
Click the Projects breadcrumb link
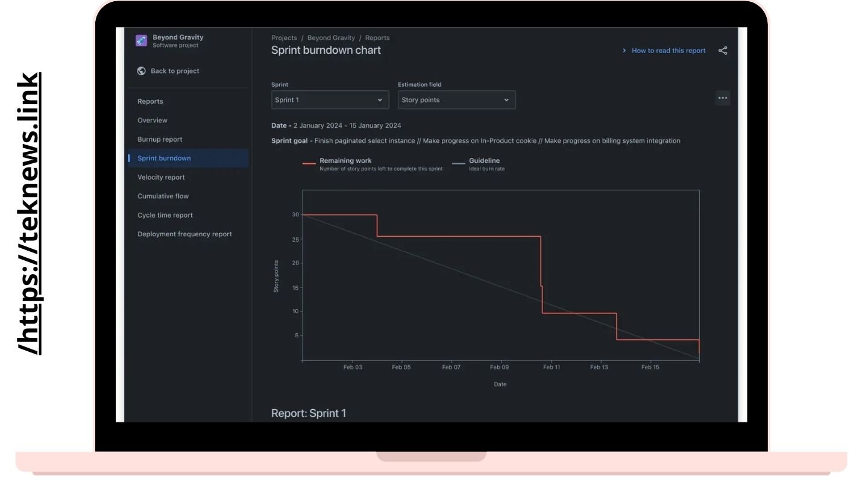pyautogui.click(x=284, y=37)
